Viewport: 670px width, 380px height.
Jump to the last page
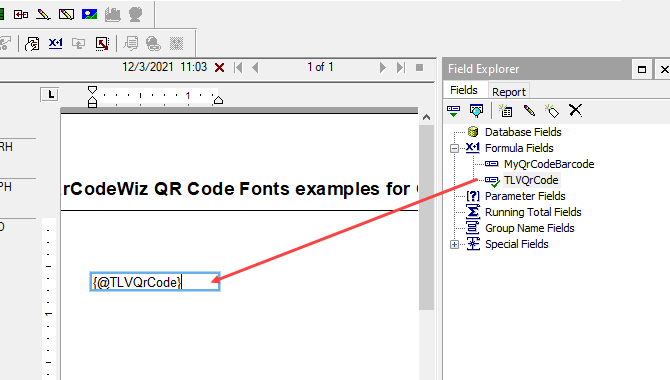[x=400, y=68]
